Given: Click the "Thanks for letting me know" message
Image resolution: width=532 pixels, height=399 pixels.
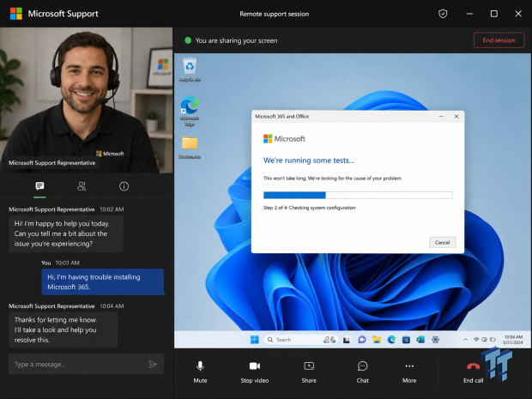Looking at the screenshot, I should [x=63, y=329].
